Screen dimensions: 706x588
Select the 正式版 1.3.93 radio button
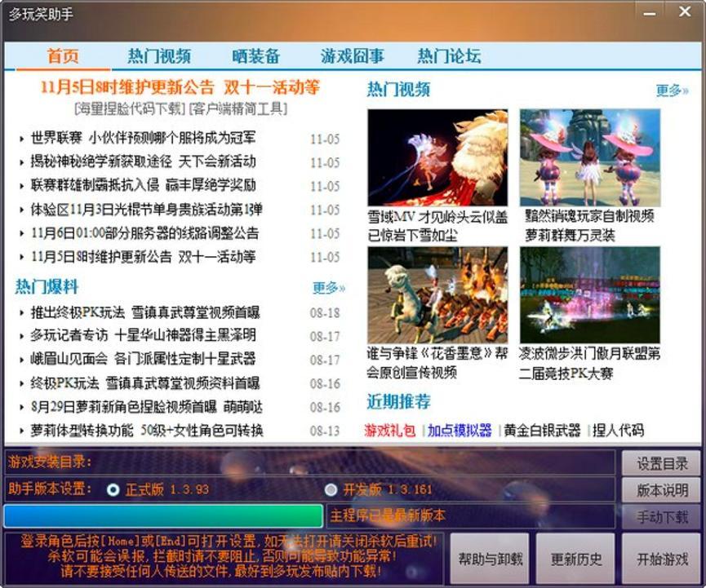pyautogui.click(x=113, y=489)
